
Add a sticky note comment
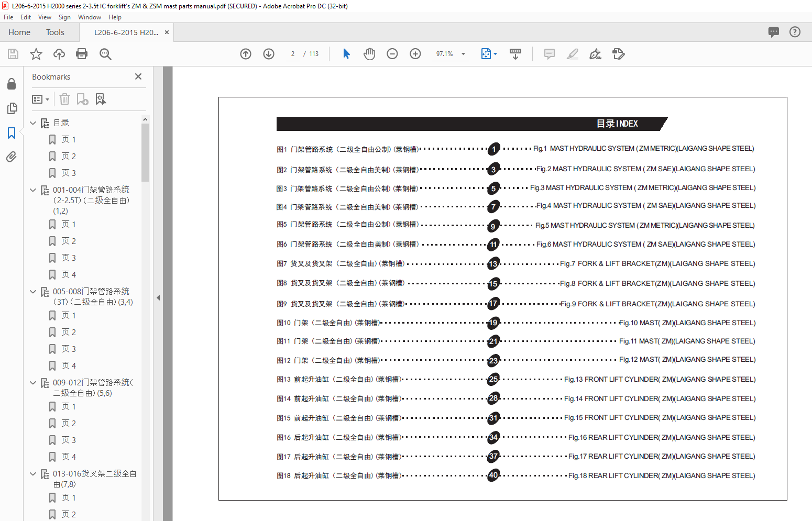click(550, 54)
